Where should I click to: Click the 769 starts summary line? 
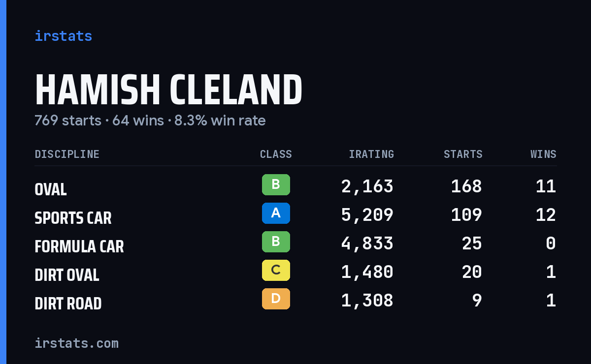click(150, 121)
